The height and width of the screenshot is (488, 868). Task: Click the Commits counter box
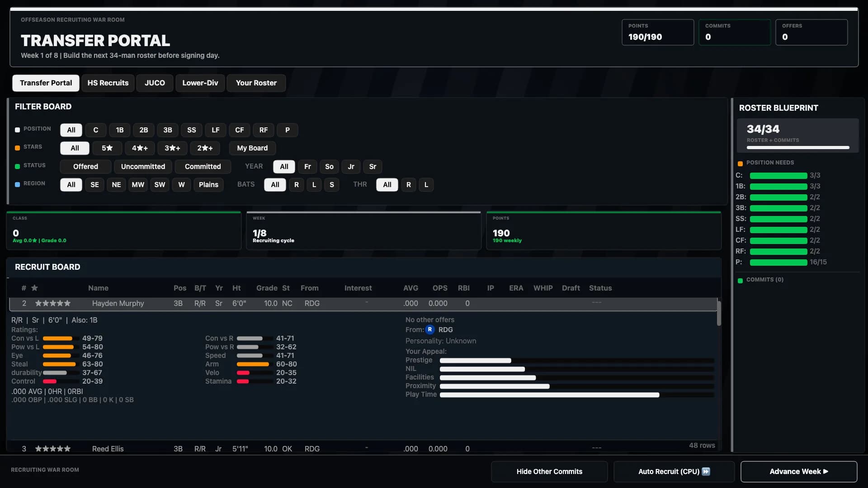735,32
